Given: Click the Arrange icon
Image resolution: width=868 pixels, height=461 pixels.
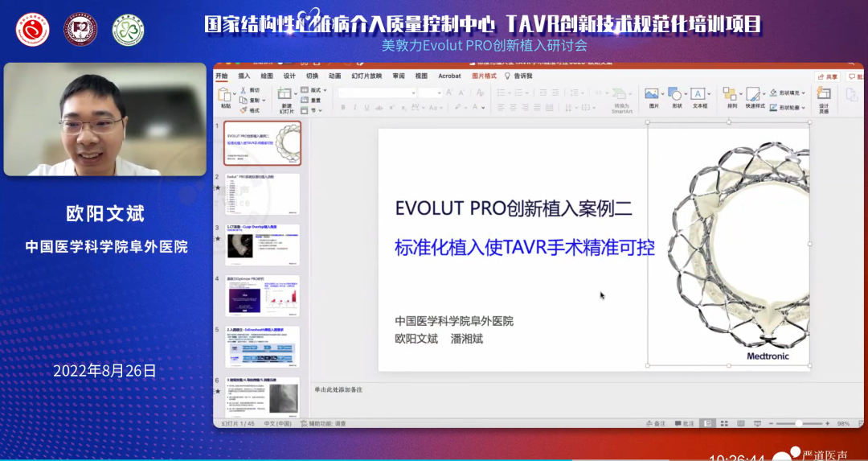Looking at the screenshot, I should pyautogui.click(x=730, y=93).
